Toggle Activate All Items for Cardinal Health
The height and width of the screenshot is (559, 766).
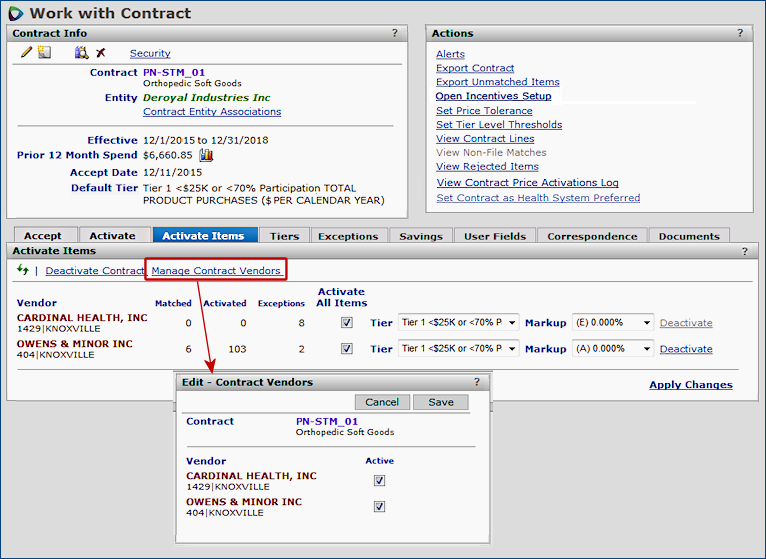click(346, 323)
